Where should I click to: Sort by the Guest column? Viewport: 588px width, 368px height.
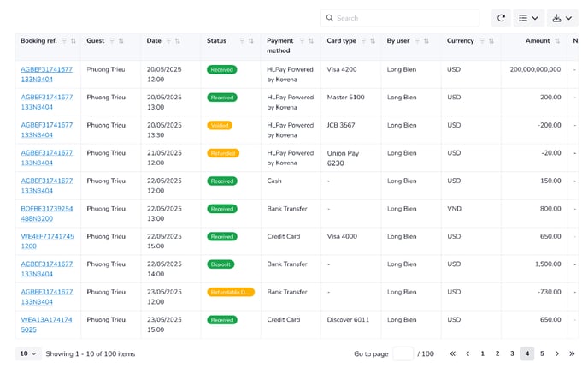pyautogui.click(x=121, y=40)
